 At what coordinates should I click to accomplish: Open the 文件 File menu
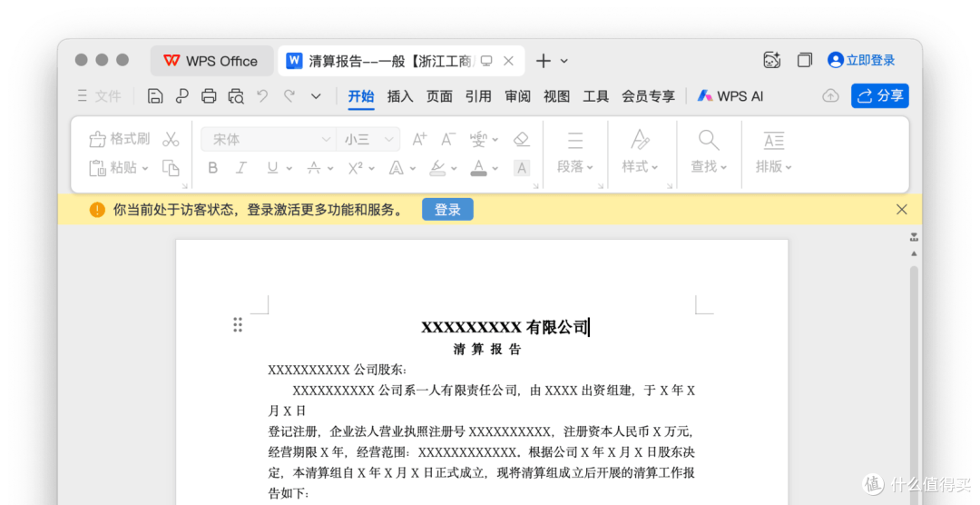[100, 95]
